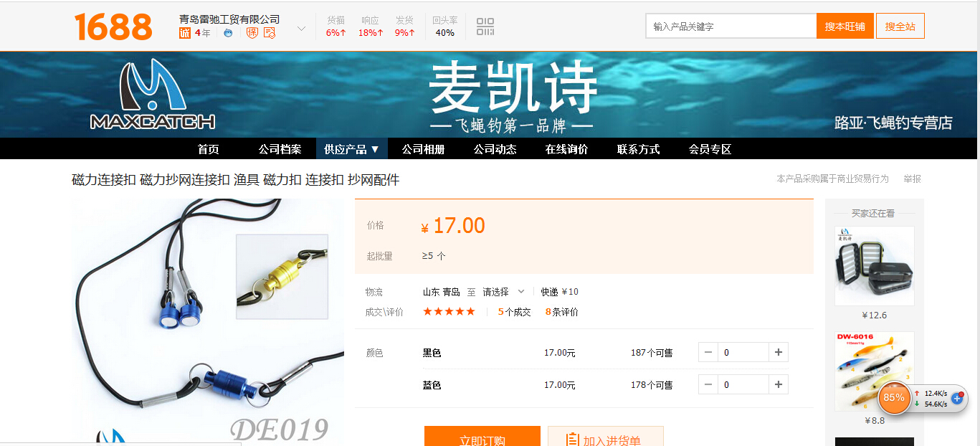980x446 pixels.
Task: Expand the 供应产品 menu arrow
Action: [x=374, y=149]
